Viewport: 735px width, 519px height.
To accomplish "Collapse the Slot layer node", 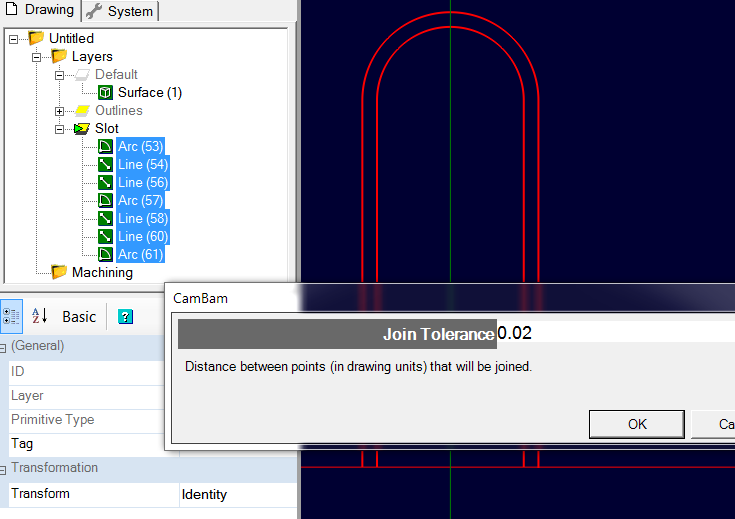I will tap(59, 129).
